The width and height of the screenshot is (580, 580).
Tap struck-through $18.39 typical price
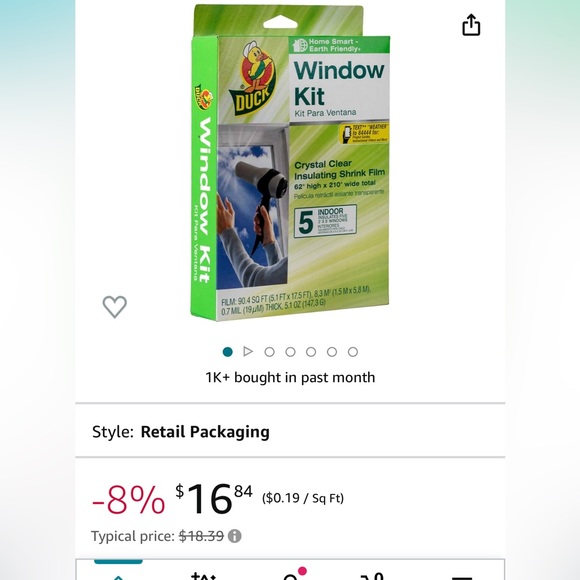click(x=201, y=536)
